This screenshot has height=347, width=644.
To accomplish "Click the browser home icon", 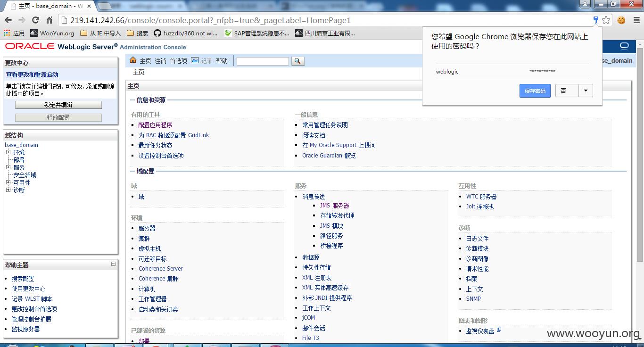I will tap(49, 20).
